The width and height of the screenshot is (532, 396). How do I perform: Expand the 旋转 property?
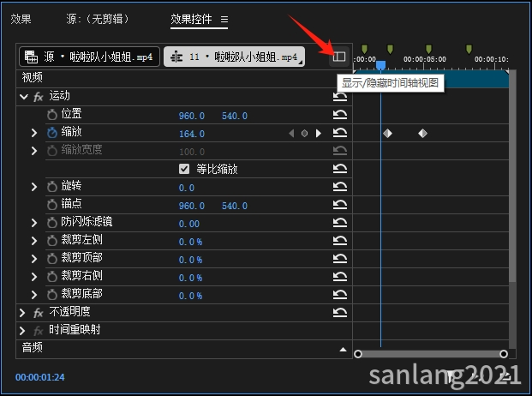[x=34, y=187]
